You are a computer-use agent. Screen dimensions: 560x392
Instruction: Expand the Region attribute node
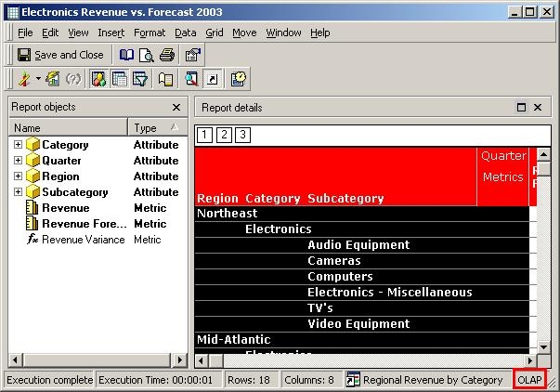coord(18,176)
